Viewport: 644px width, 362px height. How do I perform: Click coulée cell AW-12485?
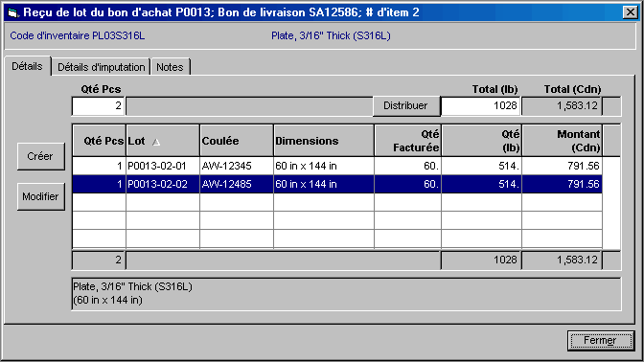(x=237, y=184)
